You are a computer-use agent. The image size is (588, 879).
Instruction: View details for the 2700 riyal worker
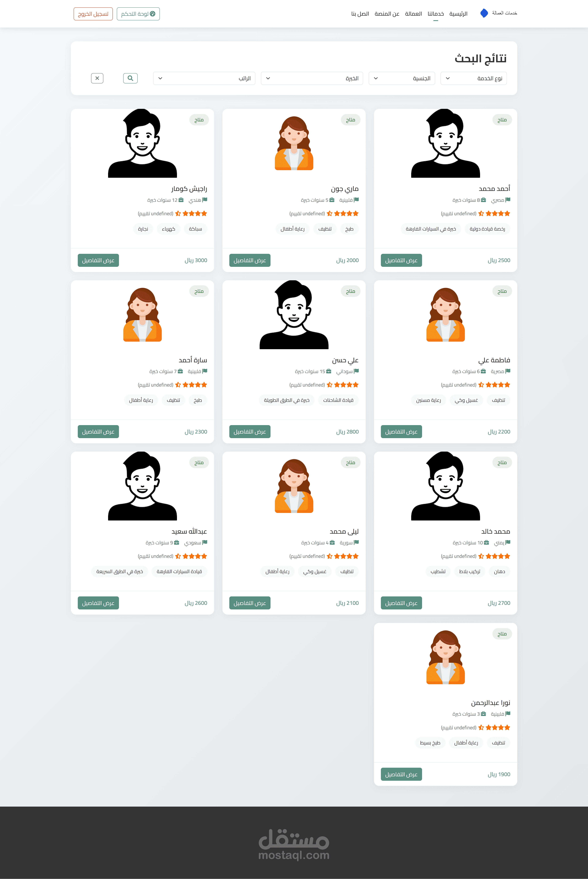401,603
